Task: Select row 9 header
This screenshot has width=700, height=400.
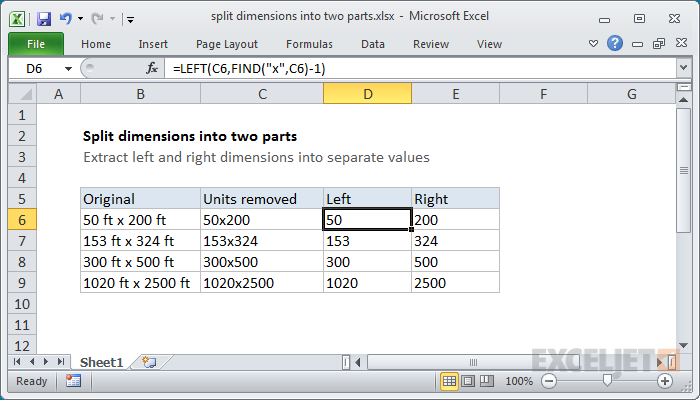Action: [22, 283]
